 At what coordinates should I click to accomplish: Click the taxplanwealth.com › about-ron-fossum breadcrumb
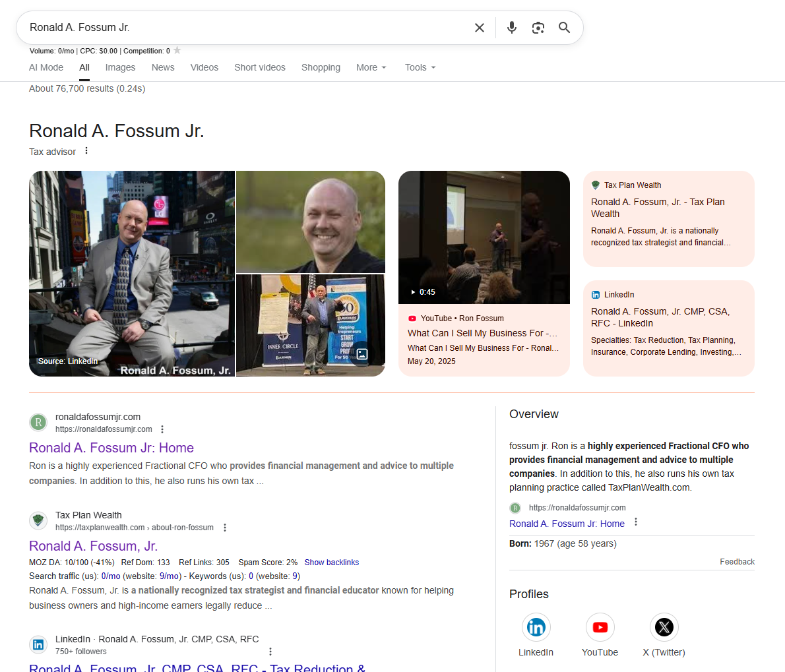point(134,528)
